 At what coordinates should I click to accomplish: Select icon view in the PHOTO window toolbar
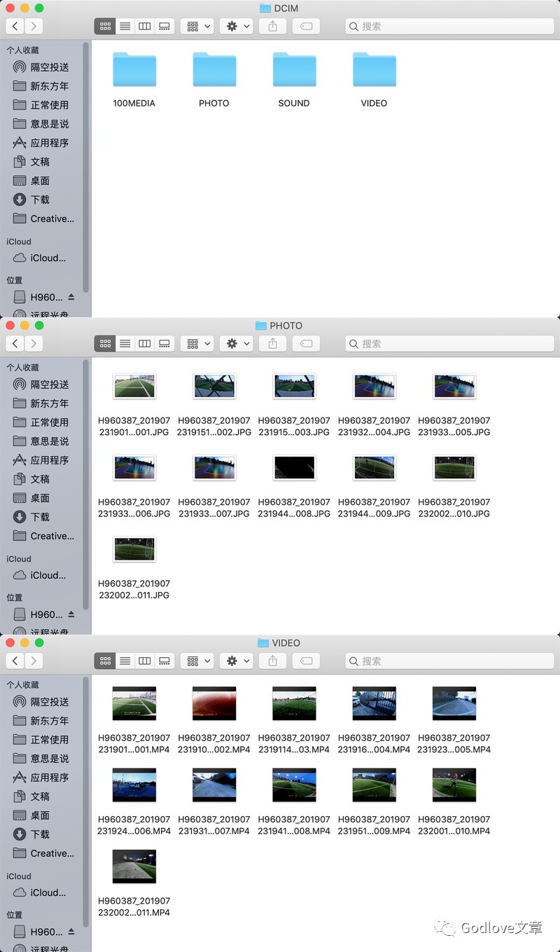point(105,344)
